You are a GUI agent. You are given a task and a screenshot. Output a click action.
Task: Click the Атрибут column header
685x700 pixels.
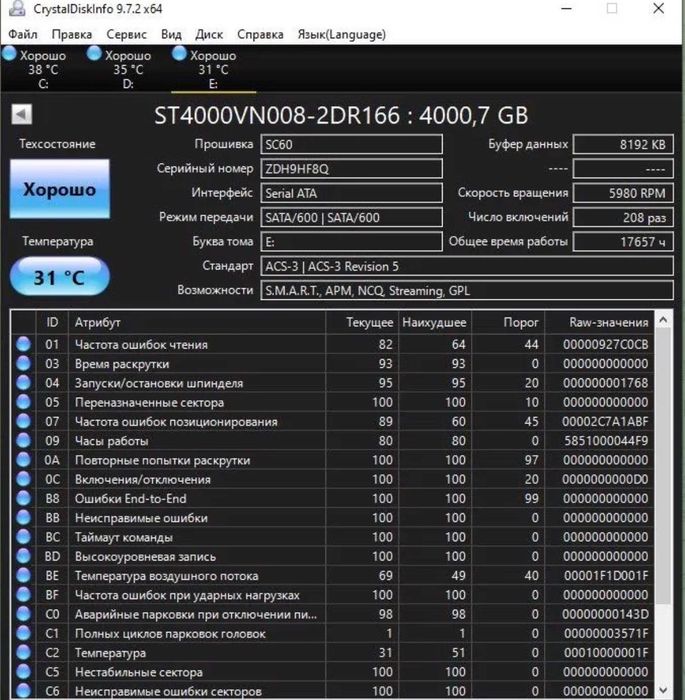point(197,322)
